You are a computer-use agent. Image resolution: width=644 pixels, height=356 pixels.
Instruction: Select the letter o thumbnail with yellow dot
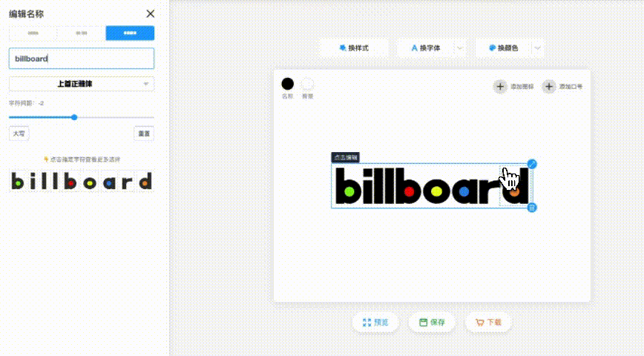[89, 182]
